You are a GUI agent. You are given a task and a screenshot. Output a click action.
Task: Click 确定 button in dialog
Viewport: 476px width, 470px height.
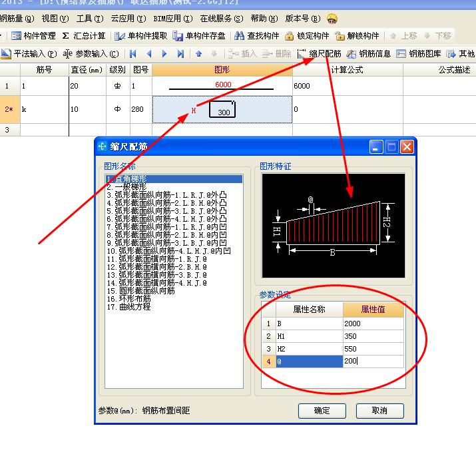point(322,411)
